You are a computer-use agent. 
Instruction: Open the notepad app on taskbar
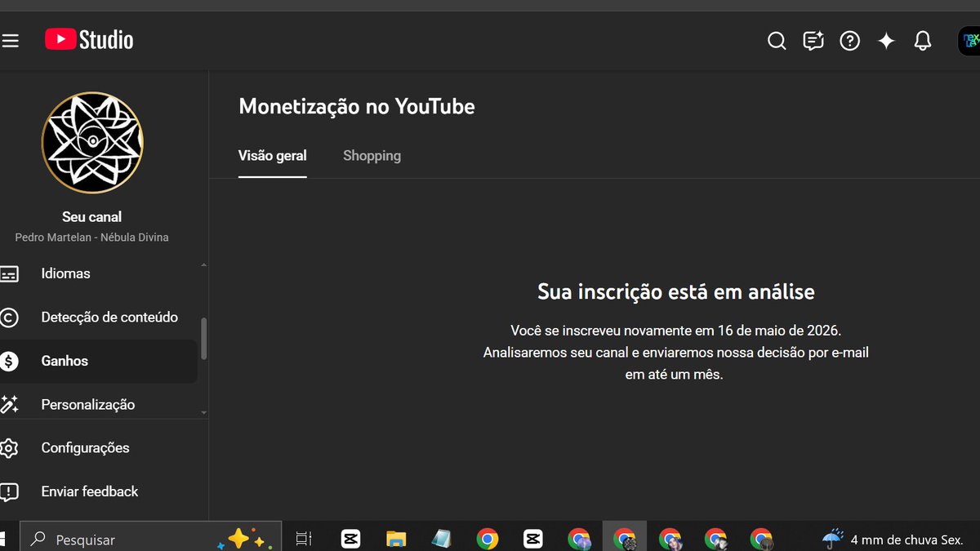pyautogui.click(x=441, y=539)
